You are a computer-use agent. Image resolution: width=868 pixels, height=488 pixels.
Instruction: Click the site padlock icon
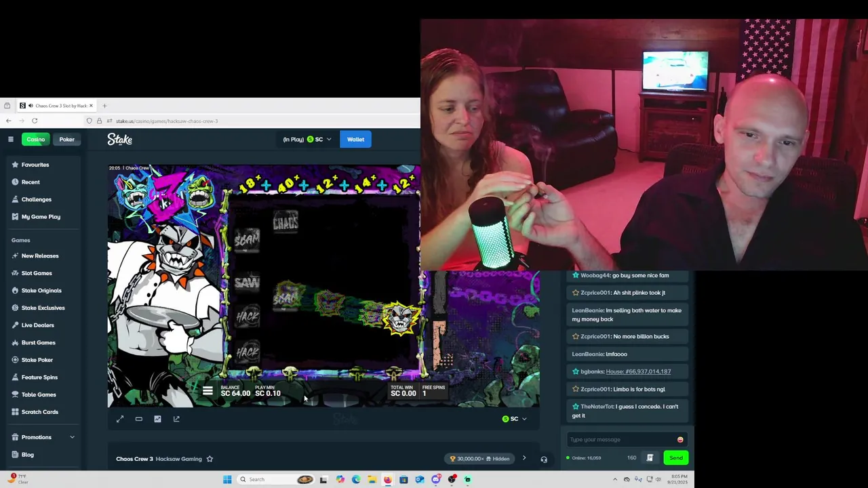click(99, 121)
